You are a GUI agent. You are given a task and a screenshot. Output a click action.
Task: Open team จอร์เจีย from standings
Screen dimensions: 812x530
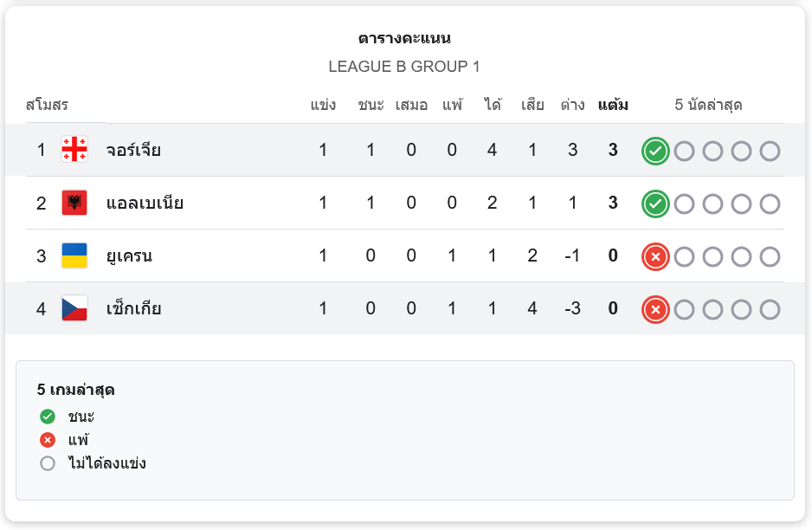coord(133,150)
